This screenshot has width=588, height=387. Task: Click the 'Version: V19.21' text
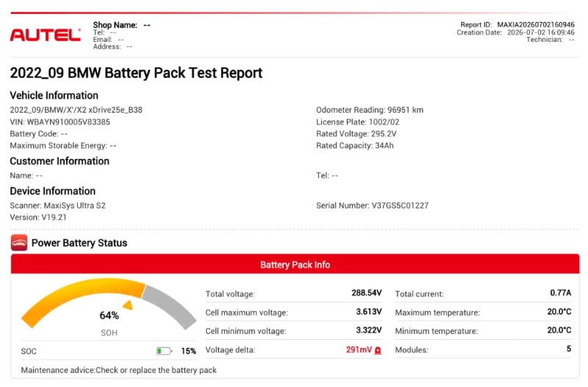38,217
